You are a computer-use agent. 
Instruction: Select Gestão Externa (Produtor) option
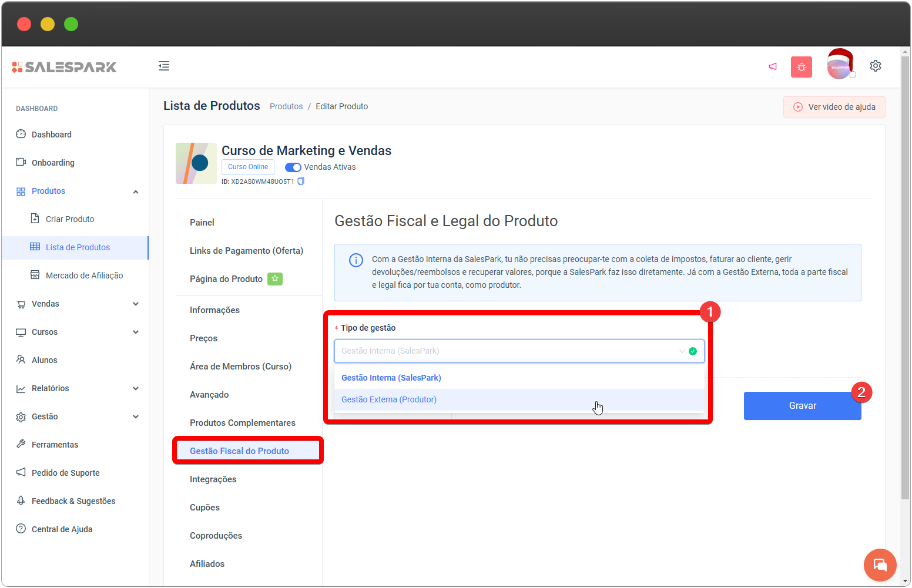point(389,399)
